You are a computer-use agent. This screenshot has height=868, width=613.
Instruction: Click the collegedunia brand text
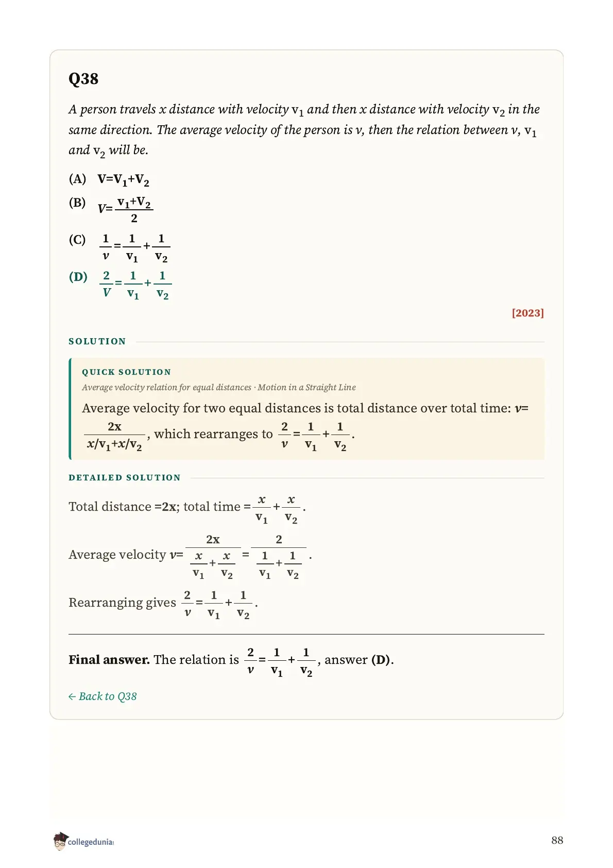coord(91,842)
